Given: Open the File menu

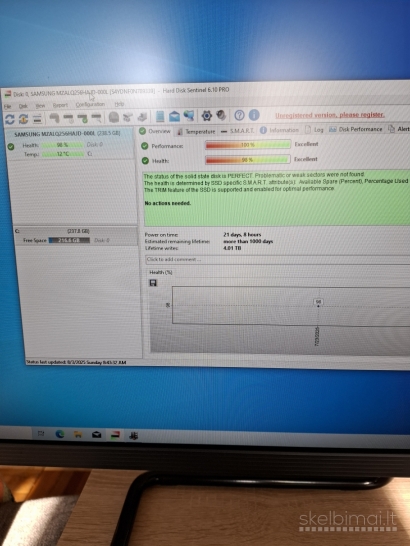Looking at the screenshot, I should pyautogui.click(x=8, y=106).
